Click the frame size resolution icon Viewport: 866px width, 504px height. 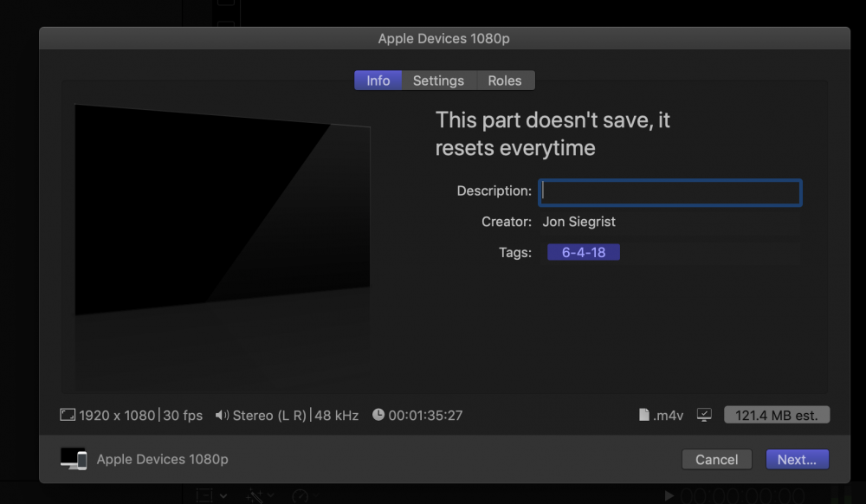(68, 415)
